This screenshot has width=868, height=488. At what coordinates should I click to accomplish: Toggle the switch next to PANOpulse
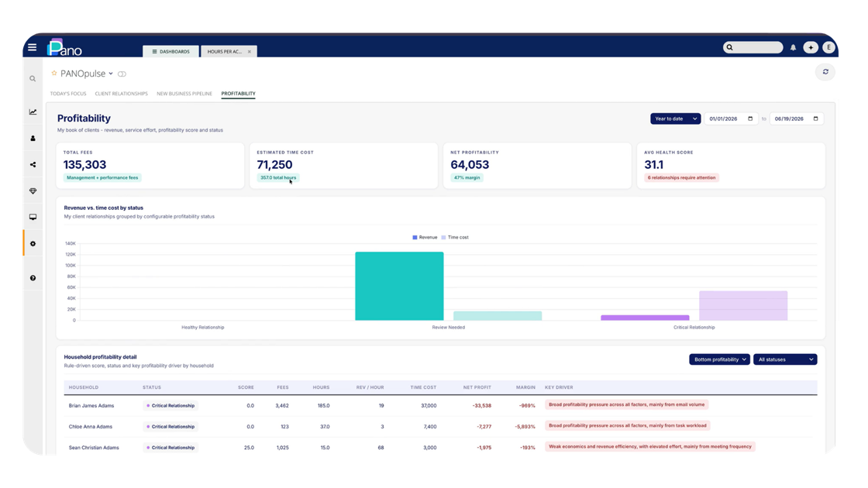(122, 74)
